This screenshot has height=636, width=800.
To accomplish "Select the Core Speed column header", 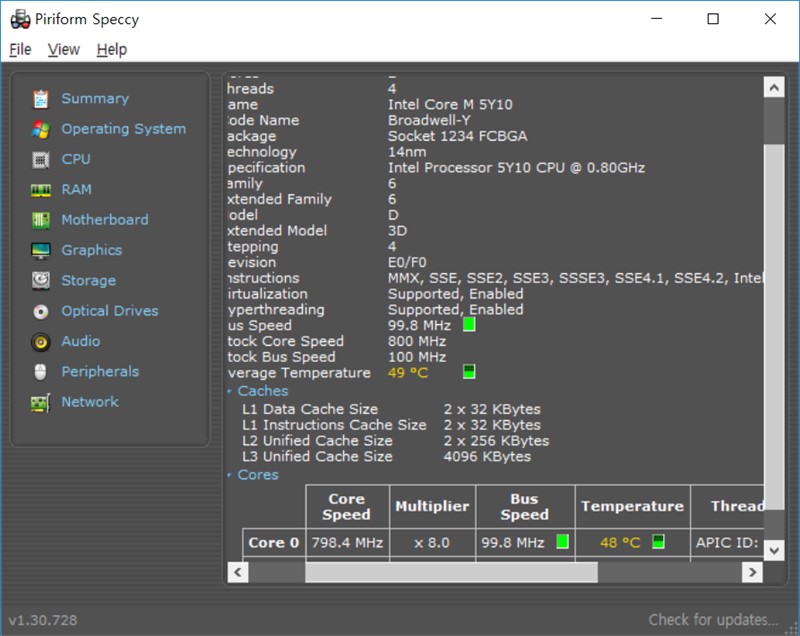I will (347, 506).
